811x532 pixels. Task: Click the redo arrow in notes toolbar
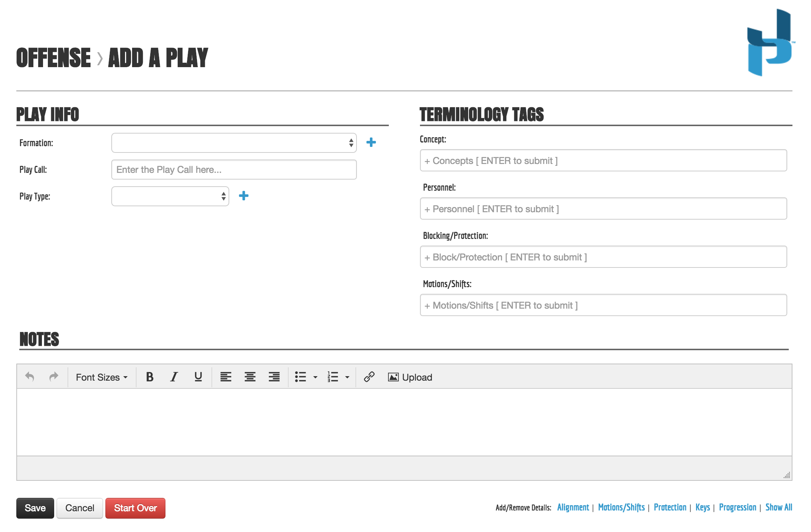(54, 377)
